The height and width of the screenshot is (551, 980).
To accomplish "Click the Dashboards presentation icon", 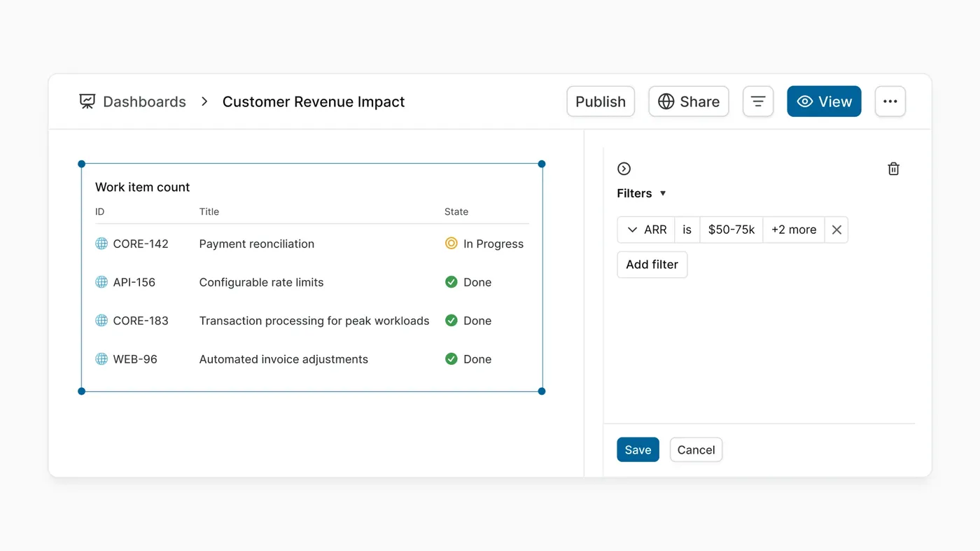I will [x=87, y=102].
